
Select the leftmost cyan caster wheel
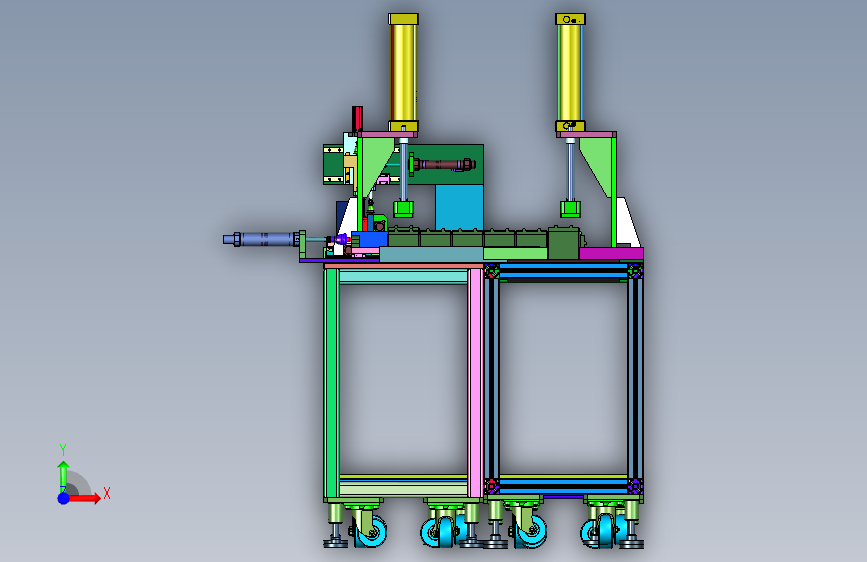[370, 532]
